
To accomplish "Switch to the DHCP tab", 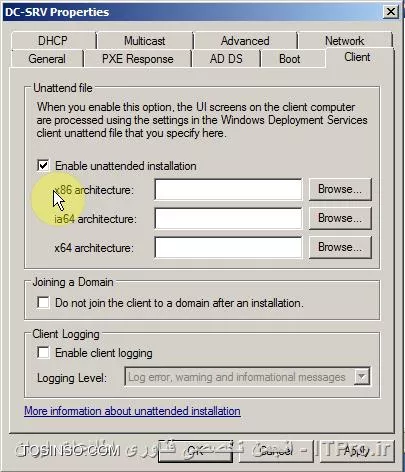I will click(x=53, y=41).
